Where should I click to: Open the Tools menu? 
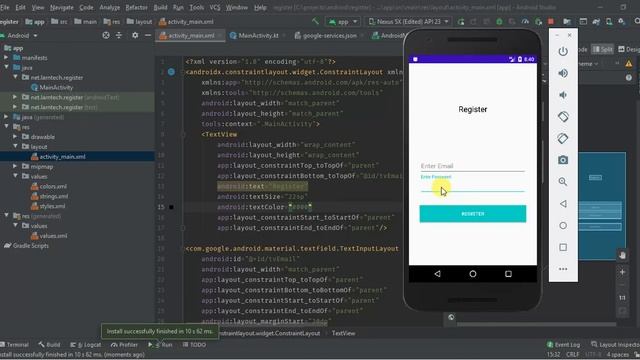point(196,7)
